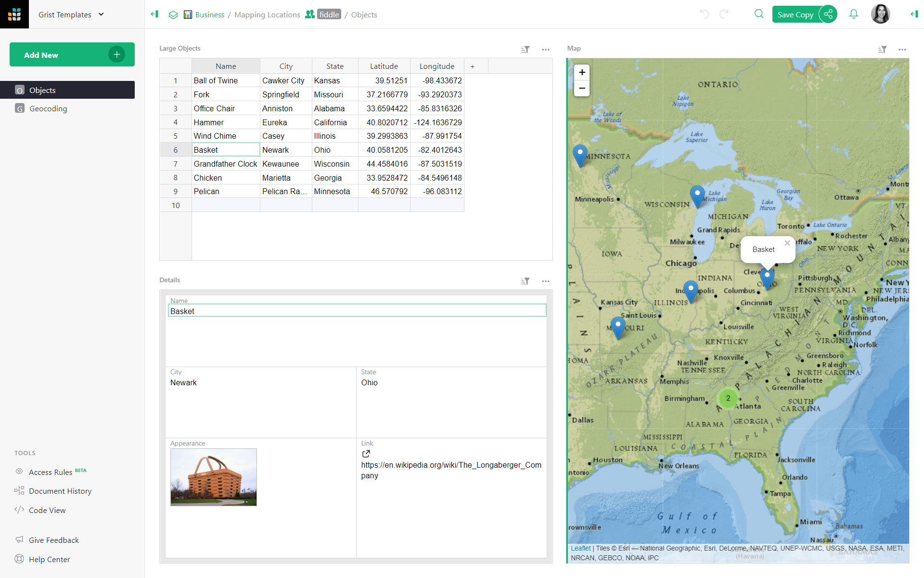Toggle the right side panel open
The image size is (924, 578).
click(x=914, y=14)
